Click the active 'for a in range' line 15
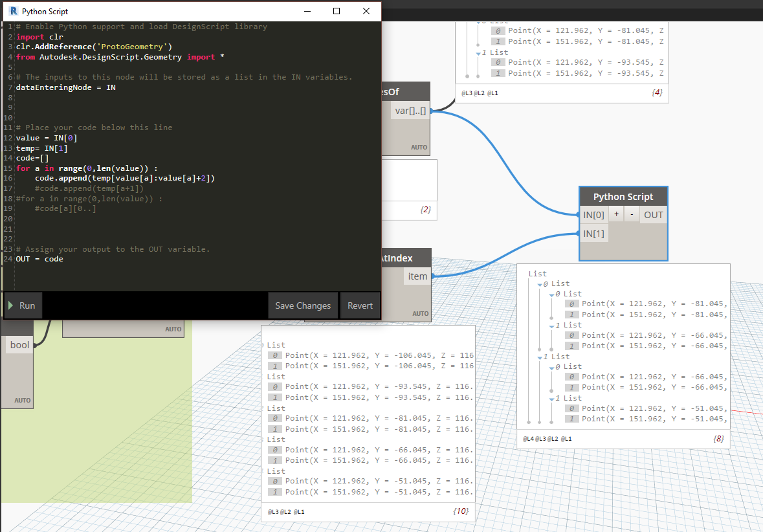 point(87,168)
